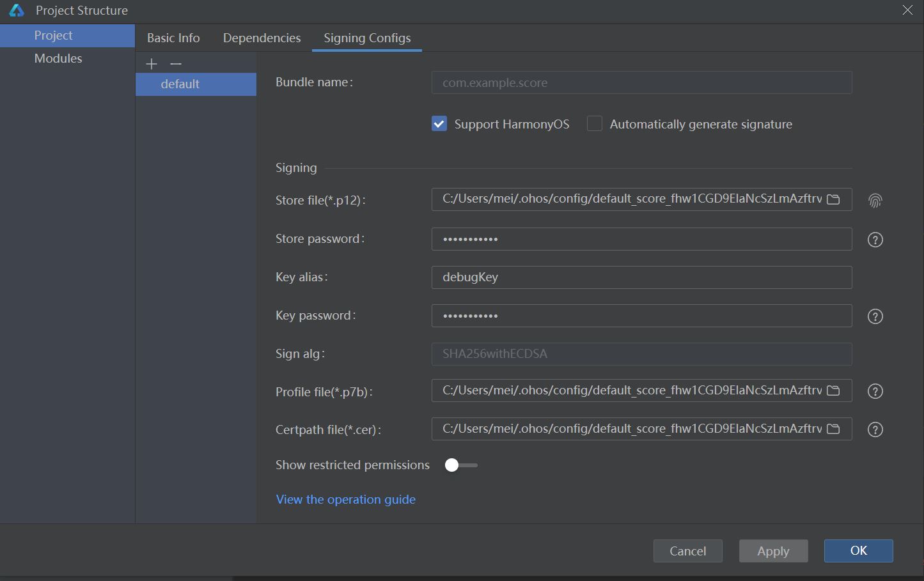Switch to the Basic Info tab
Image resolution: width=924 pixels, height=581 pixels.
pos(173,38)
